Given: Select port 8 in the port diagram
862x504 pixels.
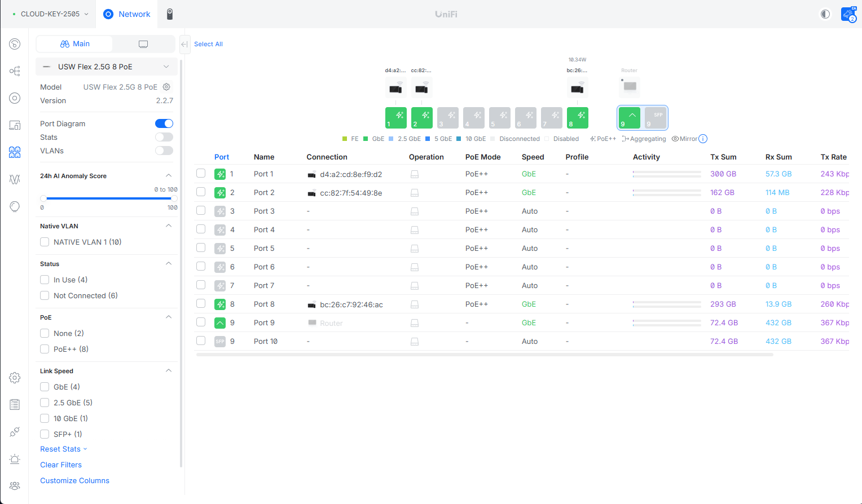Looking at the screenshot, I should tap(577, 118).
